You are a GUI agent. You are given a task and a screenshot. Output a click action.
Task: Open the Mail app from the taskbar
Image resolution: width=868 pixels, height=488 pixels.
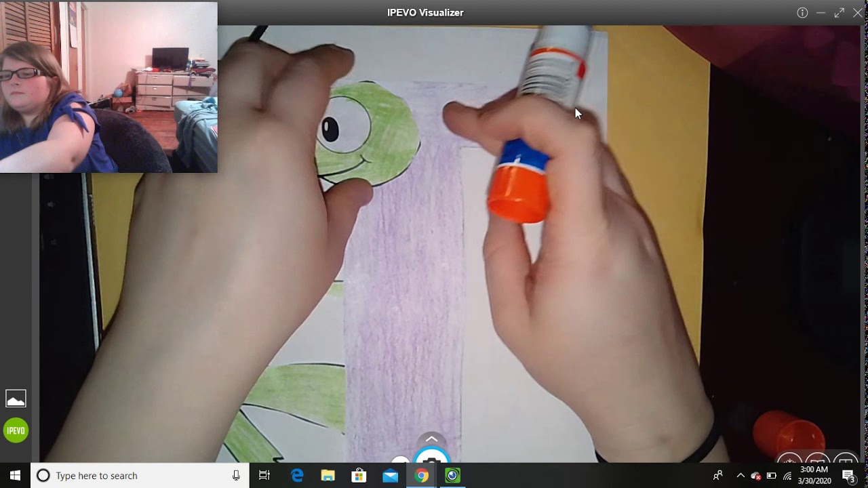coord(390,476)
